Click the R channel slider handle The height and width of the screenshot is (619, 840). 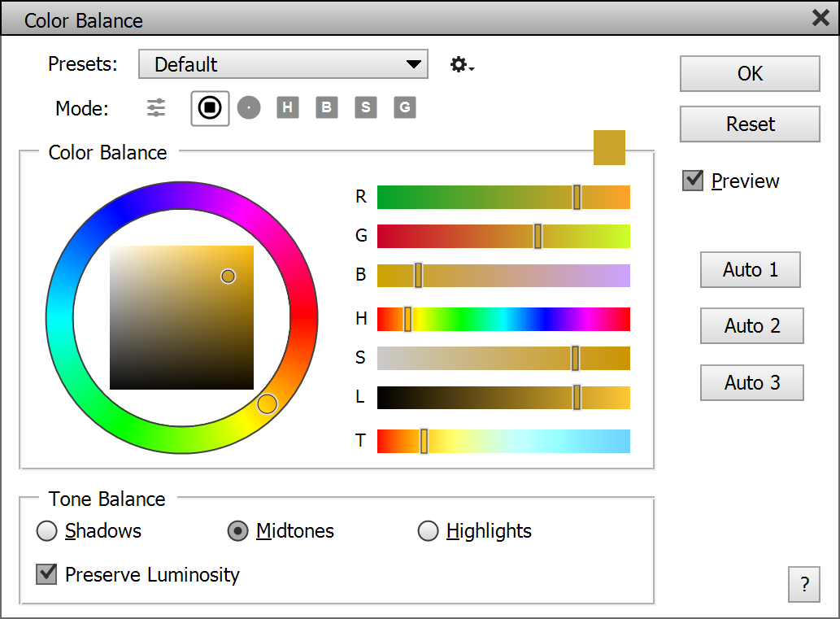pos(577,197)
